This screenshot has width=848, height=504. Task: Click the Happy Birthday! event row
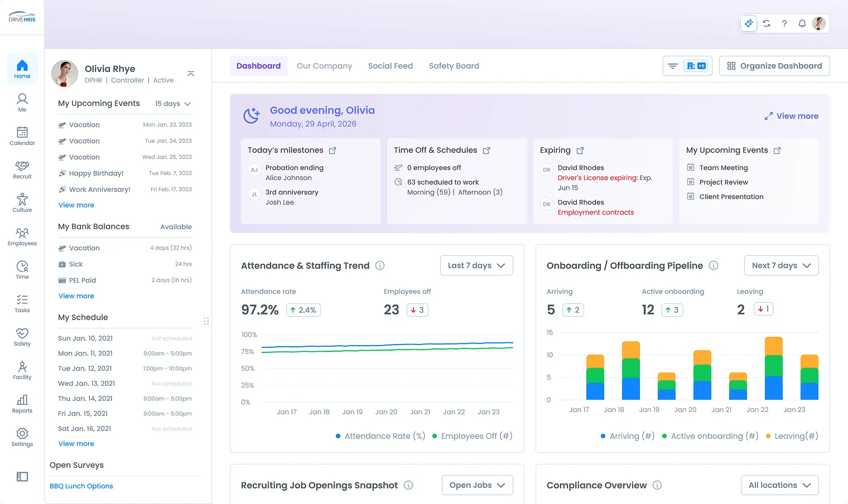tap(125, 173)
